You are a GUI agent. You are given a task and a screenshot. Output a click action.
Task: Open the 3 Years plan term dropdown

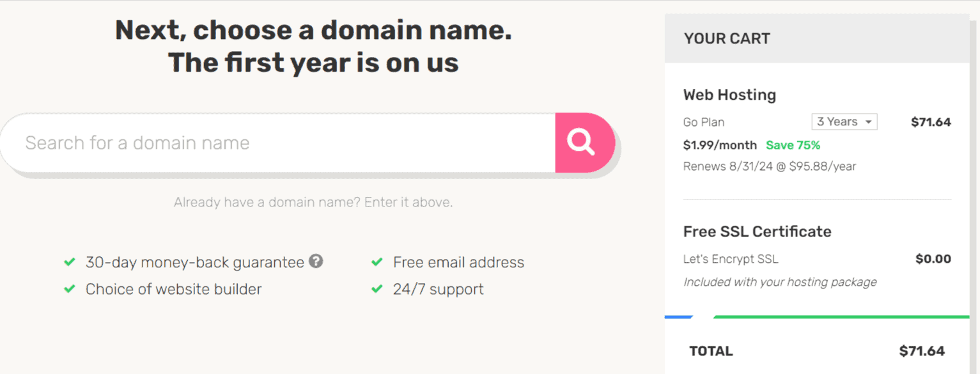point(844,121)
